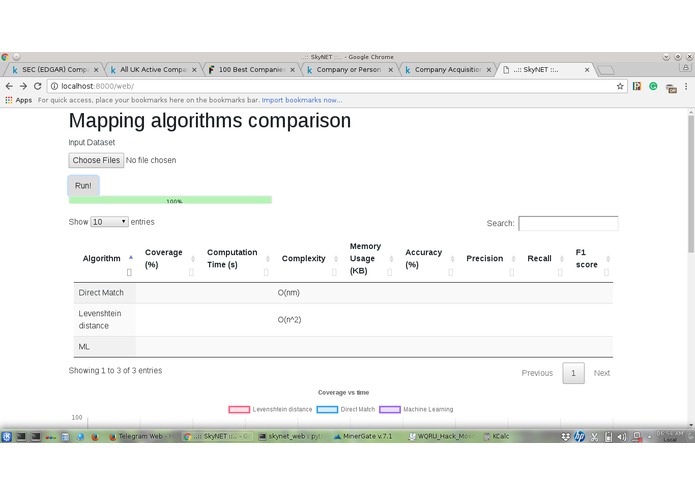Viewport: 695px width, 494px height.
Task: Close the SkyNET tab
Action: pyautogui.click(x=587, y=70)
